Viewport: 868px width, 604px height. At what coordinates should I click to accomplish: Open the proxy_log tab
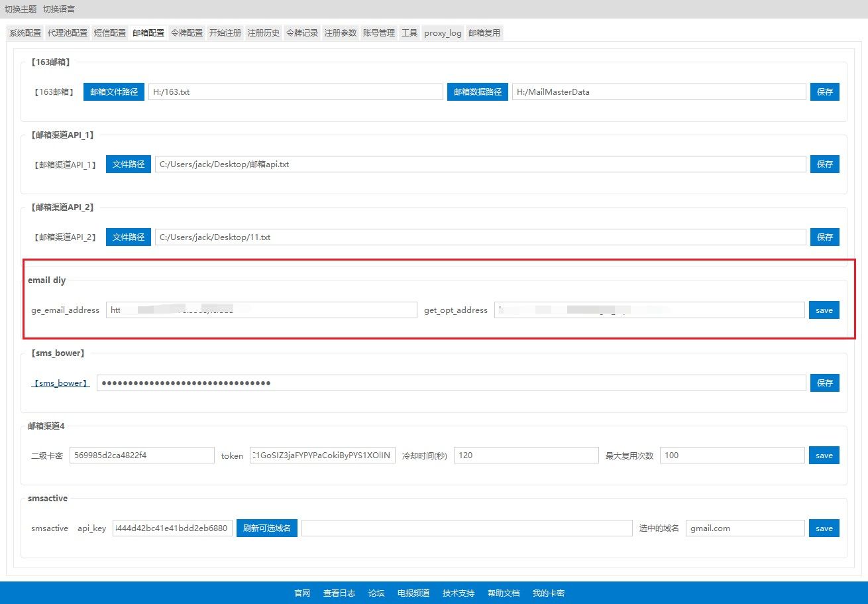[x=443, y=33]
